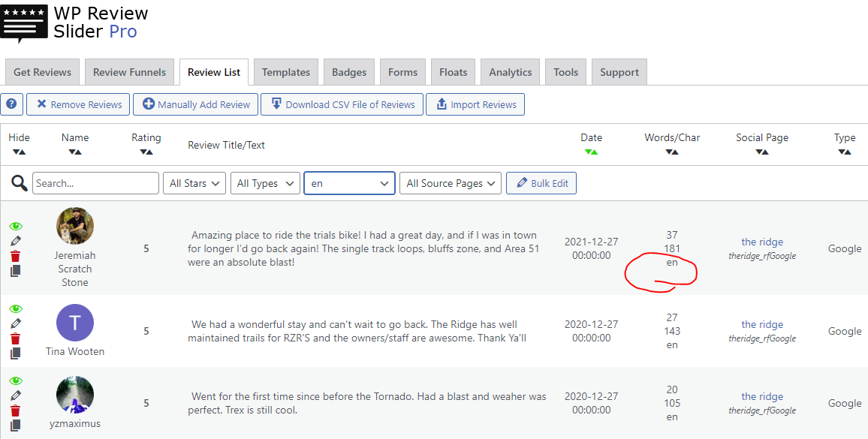Delete Tina Wooten's review using the trash icon
The width and height of the screenshot is (868, 439).
(16, 338)
